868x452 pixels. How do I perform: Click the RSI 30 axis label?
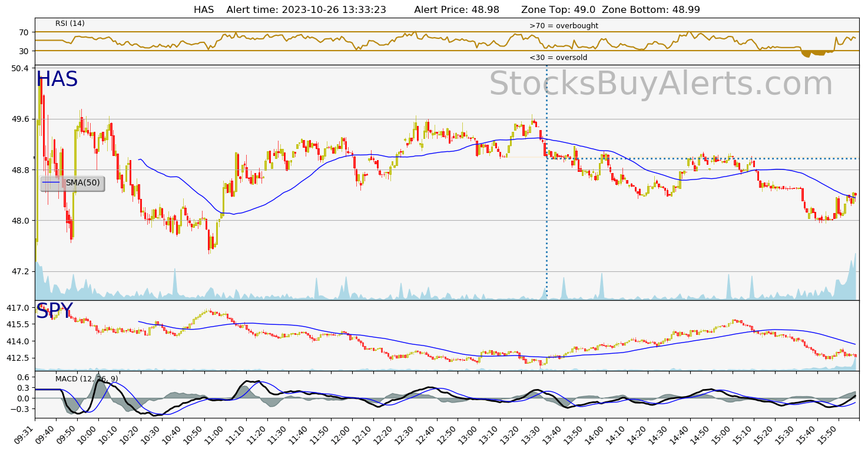tap(24, 51)
